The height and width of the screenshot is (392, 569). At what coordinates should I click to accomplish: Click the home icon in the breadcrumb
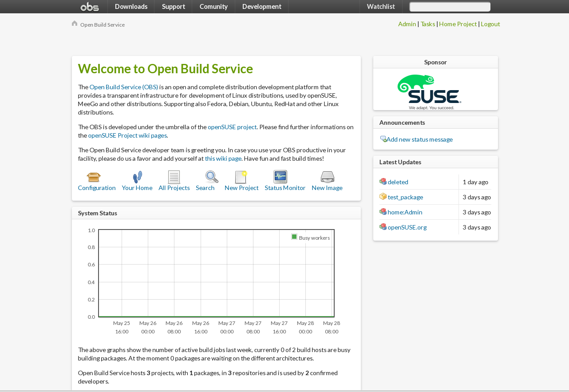click(74, 23)
